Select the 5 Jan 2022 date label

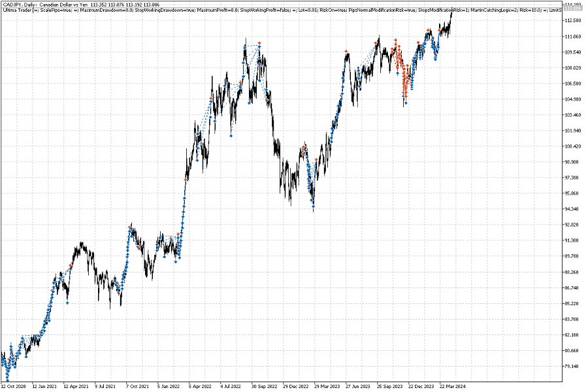(x=169, y=386)
